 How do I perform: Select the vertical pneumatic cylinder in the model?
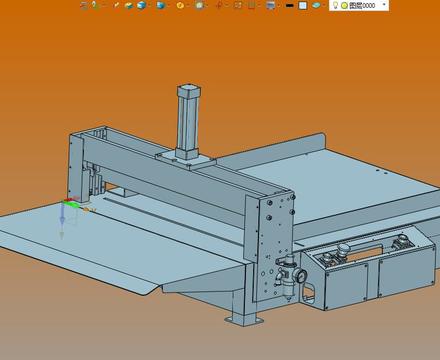188,122
